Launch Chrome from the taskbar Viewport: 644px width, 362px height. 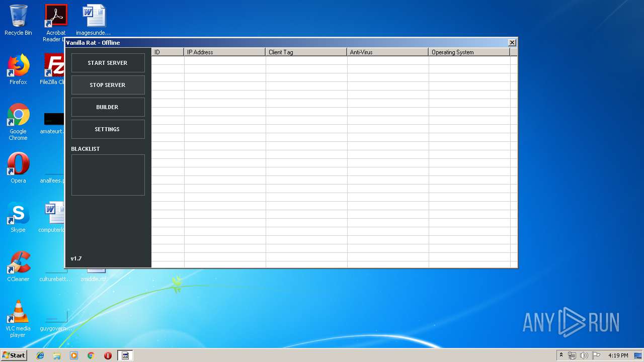tap(91, 355)
